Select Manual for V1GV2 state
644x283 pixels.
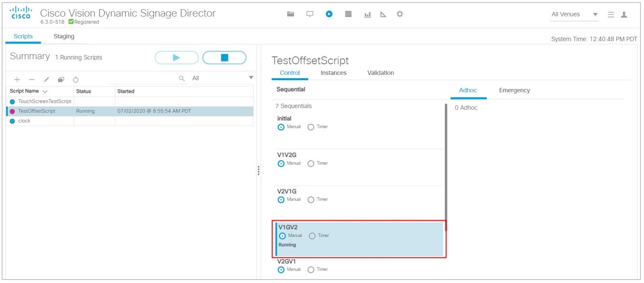point(283,236)
